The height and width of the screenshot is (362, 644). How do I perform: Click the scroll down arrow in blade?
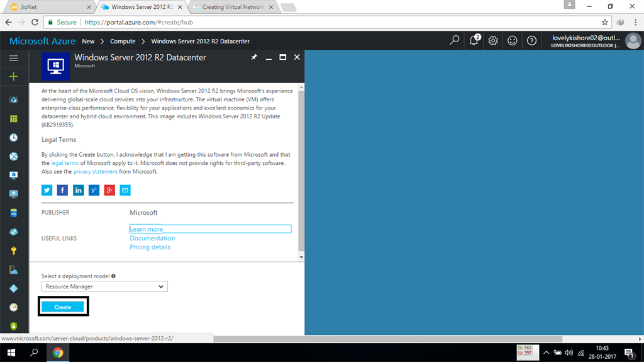pyautogui.click(x=301, y=257)
